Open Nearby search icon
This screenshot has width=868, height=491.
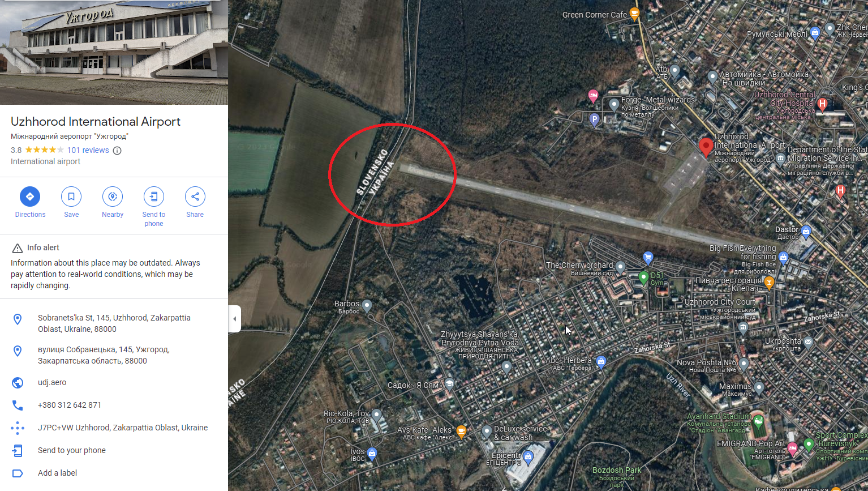pyautogui.click(x=113, y=197)
